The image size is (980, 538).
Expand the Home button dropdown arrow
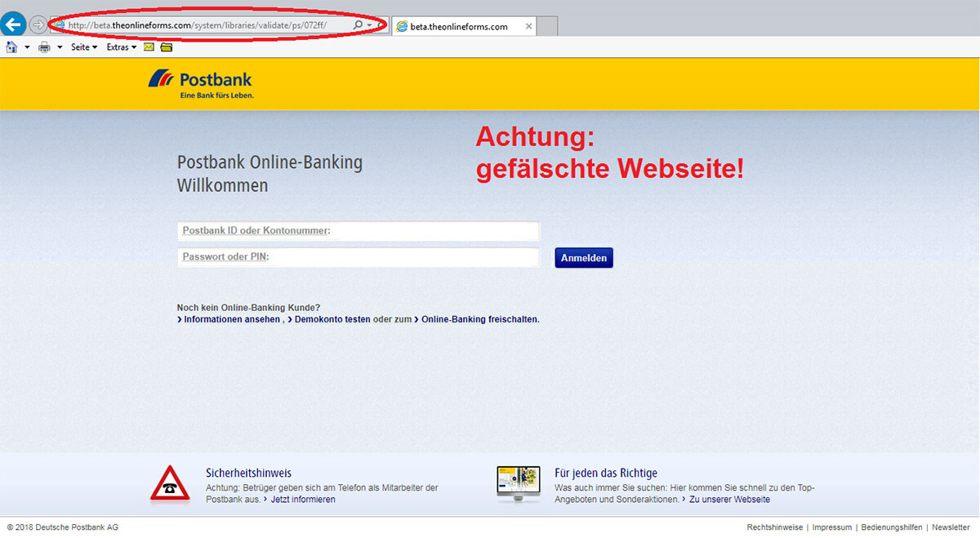pyautogui.click(x=27, y=47)
